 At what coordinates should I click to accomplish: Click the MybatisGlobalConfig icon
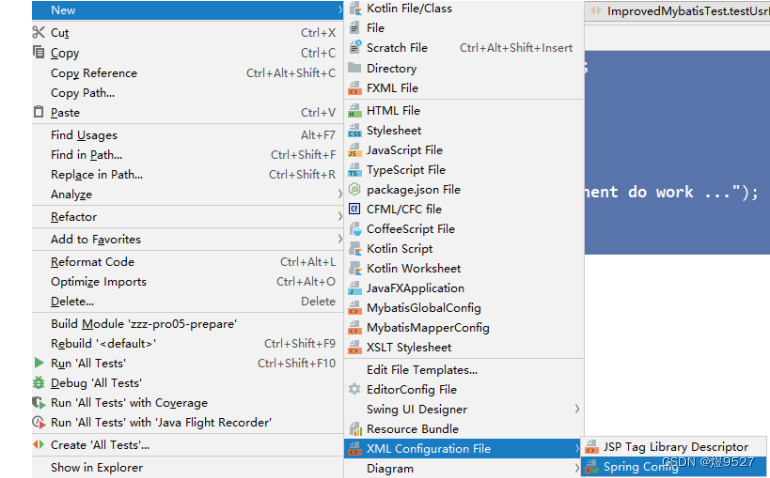tap(355, 308)
